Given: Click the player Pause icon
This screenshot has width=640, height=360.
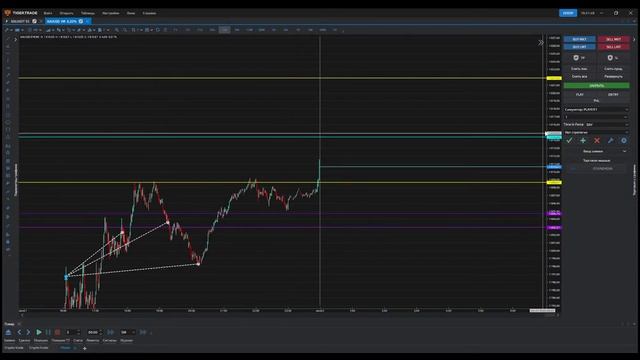Looking at the screenshot, I should click(48, 332).
